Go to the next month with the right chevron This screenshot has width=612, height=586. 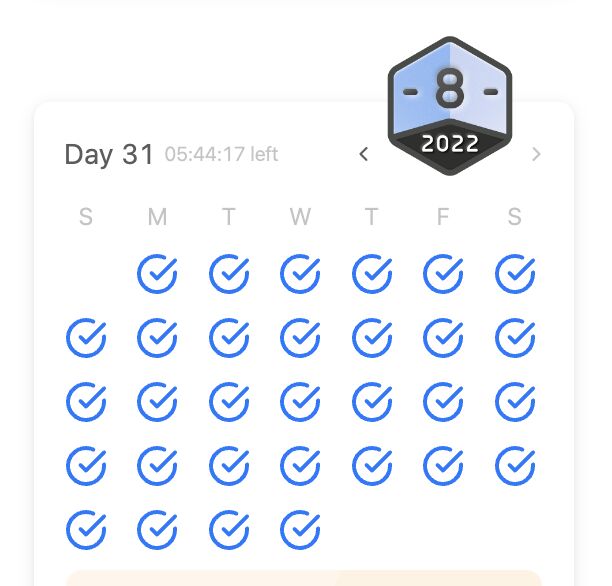[x=537, y=154]
